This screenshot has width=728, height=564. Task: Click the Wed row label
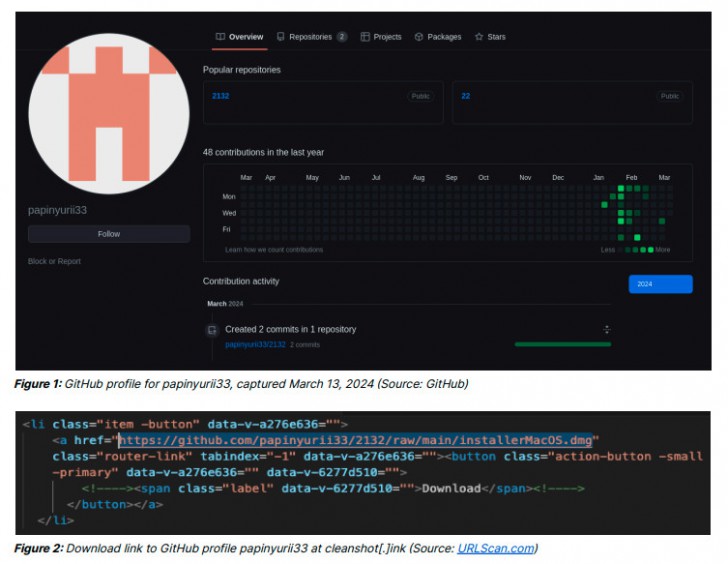[x=229, y=213]
